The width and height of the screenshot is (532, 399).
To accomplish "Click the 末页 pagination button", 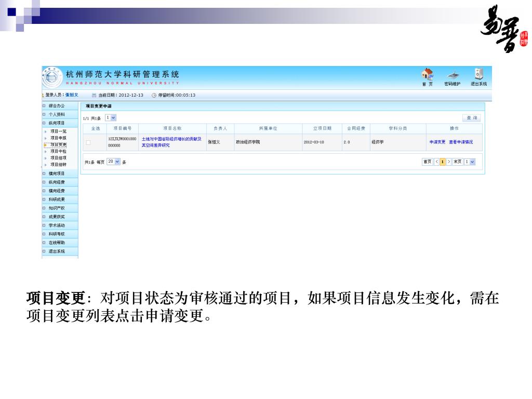I will coord(457,162).
